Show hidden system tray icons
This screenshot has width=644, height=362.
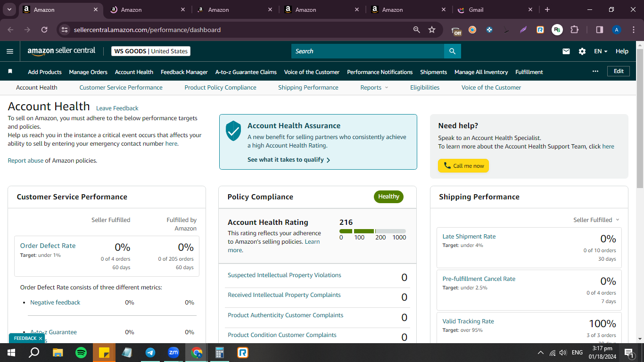pos(541,353)
